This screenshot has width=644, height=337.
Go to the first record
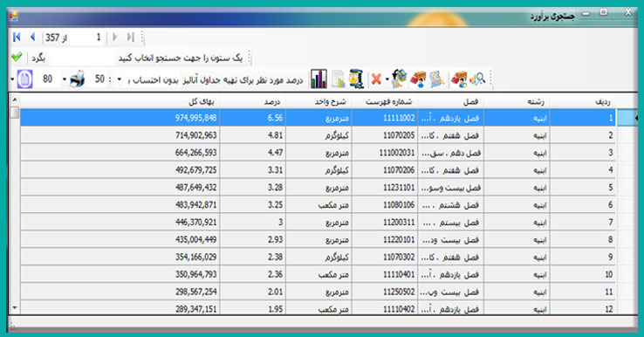pos(17,38)
